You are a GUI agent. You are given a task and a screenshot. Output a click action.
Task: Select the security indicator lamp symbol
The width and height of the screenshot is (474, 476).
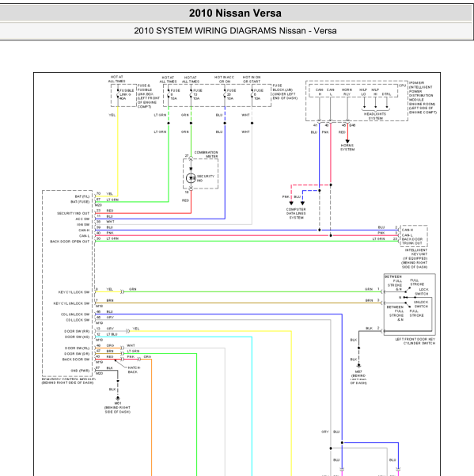[x=191, y=178]
